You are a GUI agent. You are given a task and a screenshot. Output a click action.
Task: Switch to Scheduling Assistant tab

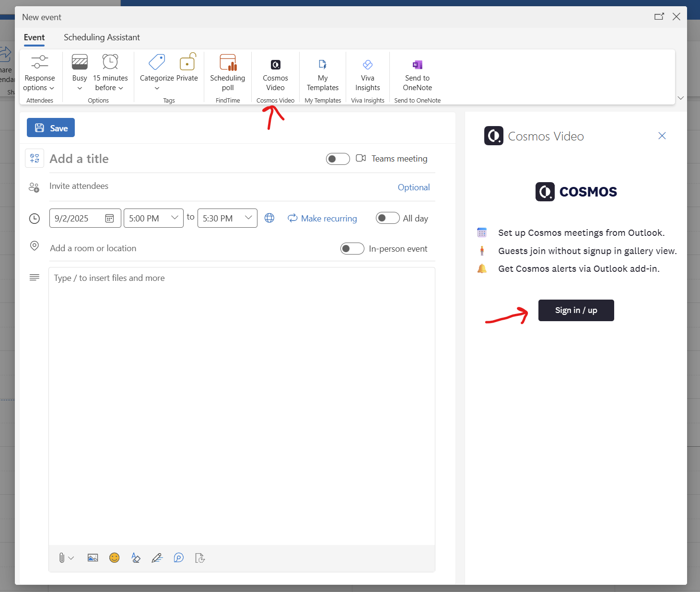[102, 37]
